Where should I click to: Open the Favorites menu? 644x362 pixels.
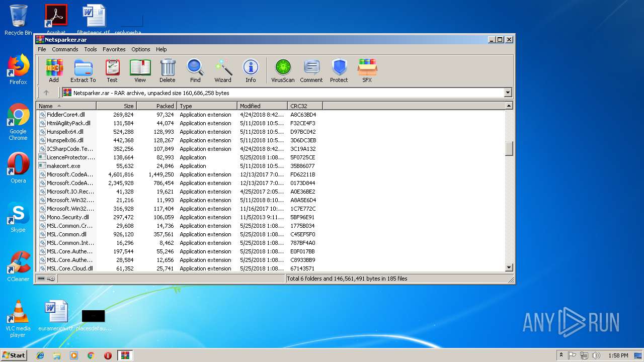coord(114,49)
